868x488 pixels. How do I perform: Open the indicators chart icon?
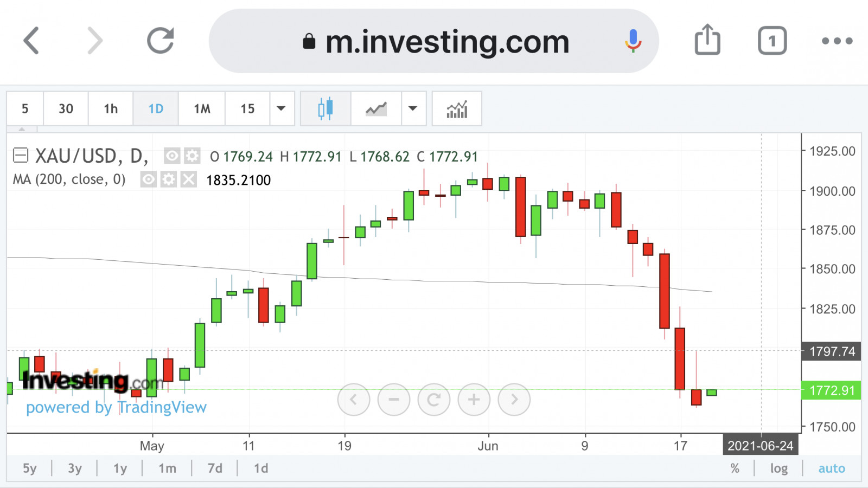457,109
